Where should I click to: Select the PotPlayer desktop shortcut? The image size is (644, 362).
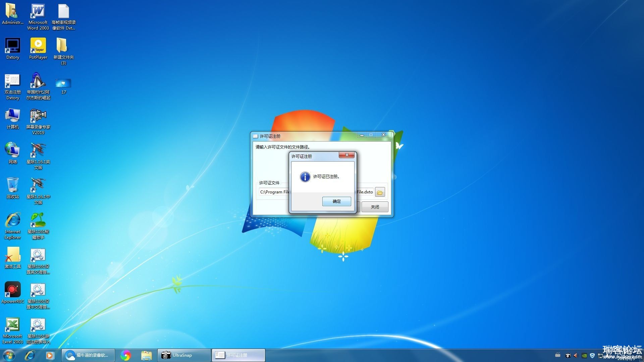[38, 49]
